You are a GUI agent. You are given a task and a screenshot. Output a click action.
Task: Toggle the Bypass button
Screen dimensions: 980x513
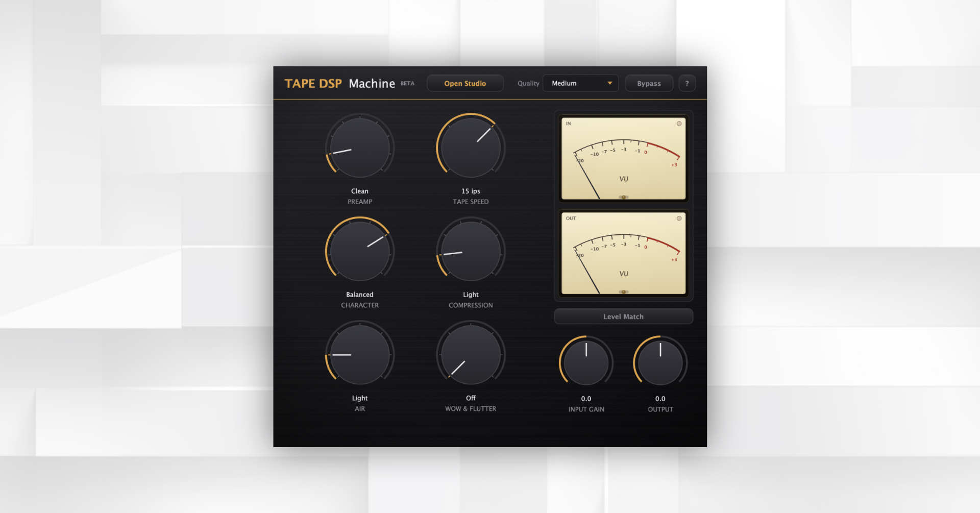pos(649,83)
